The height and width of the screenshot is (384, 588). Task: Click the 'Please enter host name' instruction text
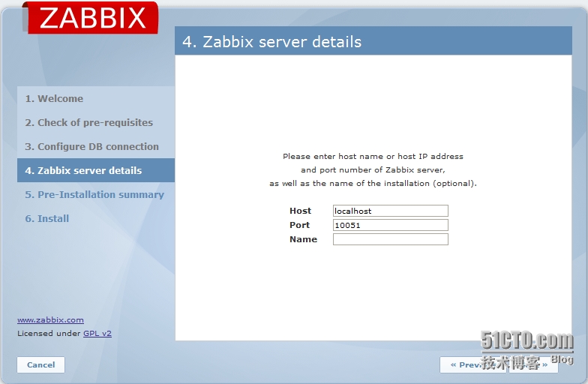[373, 156]
